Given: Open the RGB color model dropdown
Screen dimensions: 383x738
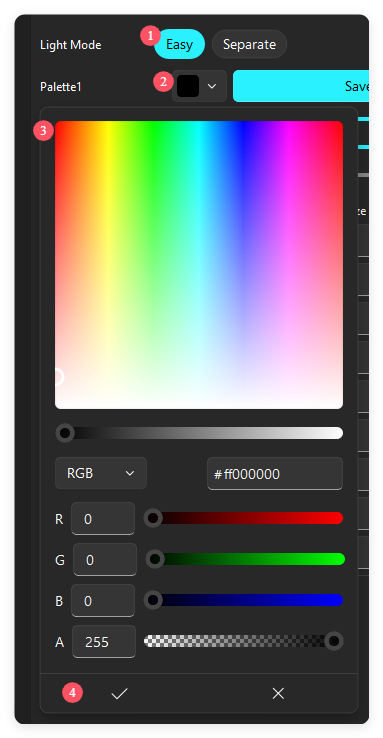Looking at the screenshot, I should tap(101, 473).
